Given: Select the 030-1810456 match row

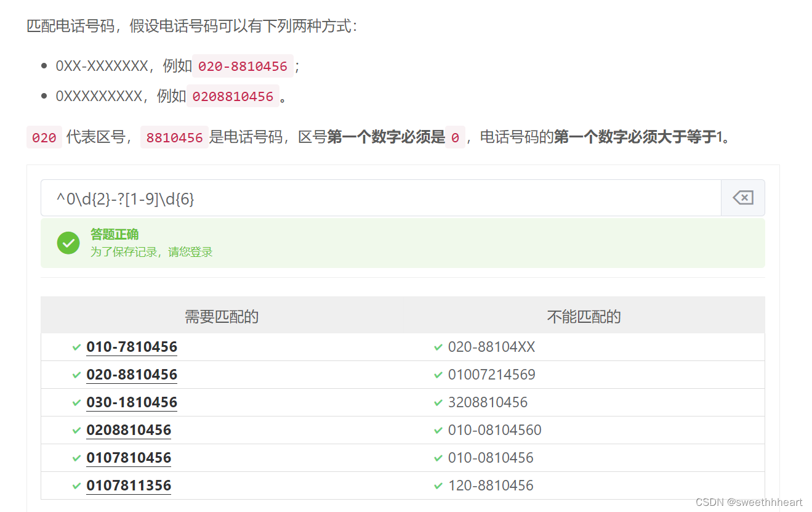Looking at the screenshot, I should pos(132,402).
